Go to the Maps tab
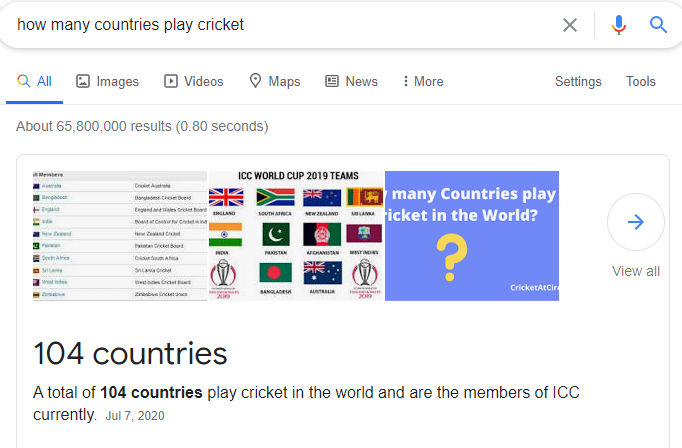Screen dimensions: 682x448 point(275,81)
